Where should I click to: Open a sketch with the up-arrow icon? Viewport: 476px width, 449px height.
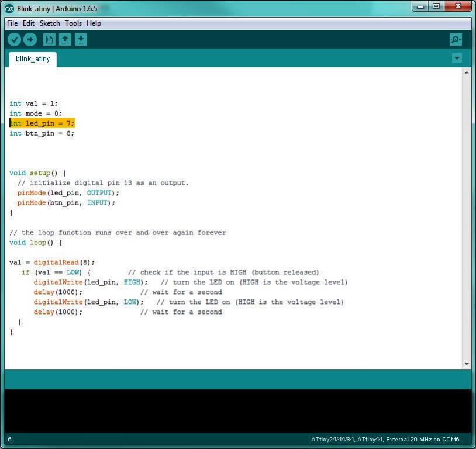click(x=65, y=40)
